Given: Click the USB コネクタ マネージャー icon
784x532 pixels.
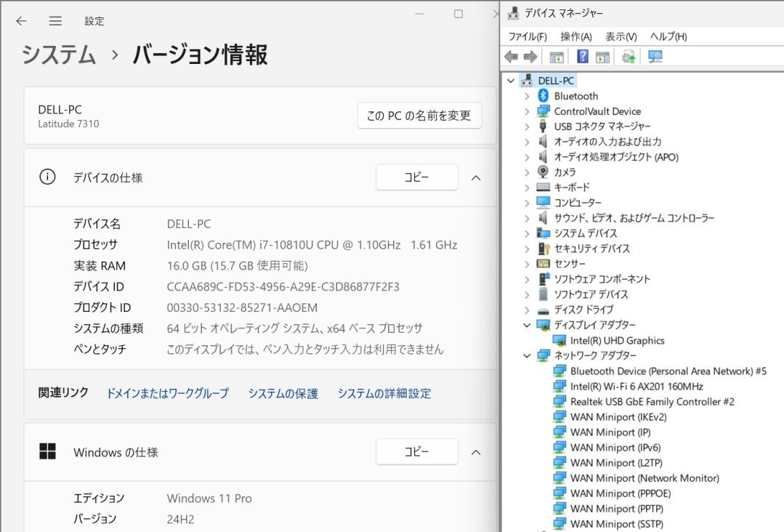Looking at the screenshot, I should [x=543, y=126].
